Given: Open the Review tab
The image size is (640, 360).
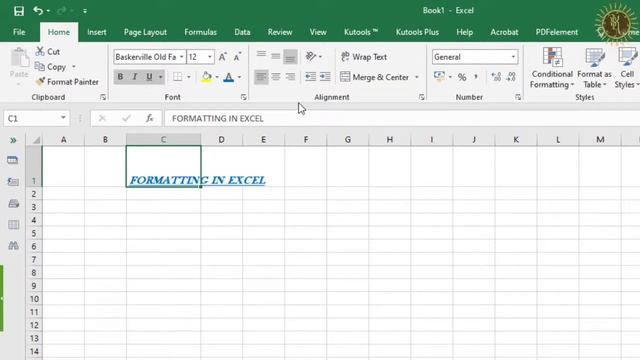Looking at the screenshot, I should (280, 32).
